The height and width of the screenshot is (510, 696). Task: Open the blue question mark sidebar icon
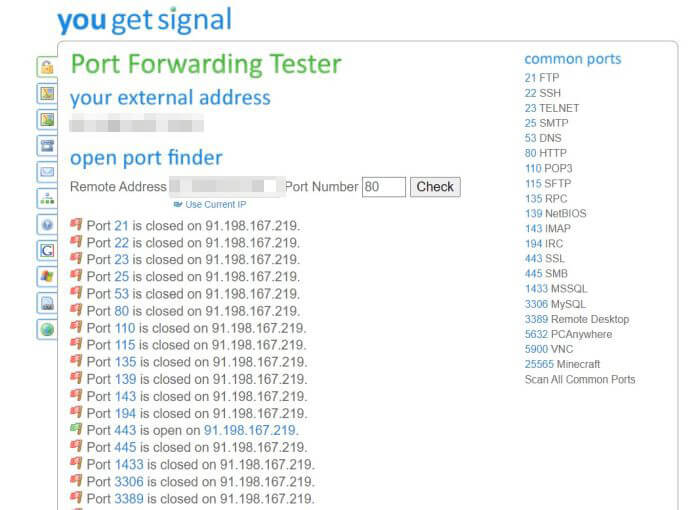47,225
